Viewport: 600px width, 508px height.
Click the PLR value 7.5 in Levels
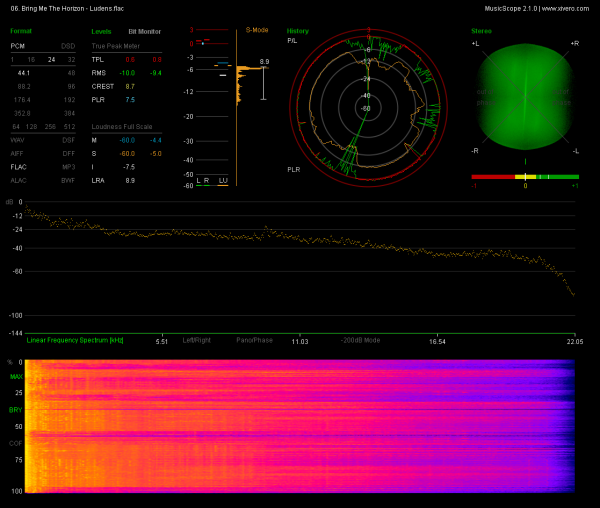coord(130,100)
